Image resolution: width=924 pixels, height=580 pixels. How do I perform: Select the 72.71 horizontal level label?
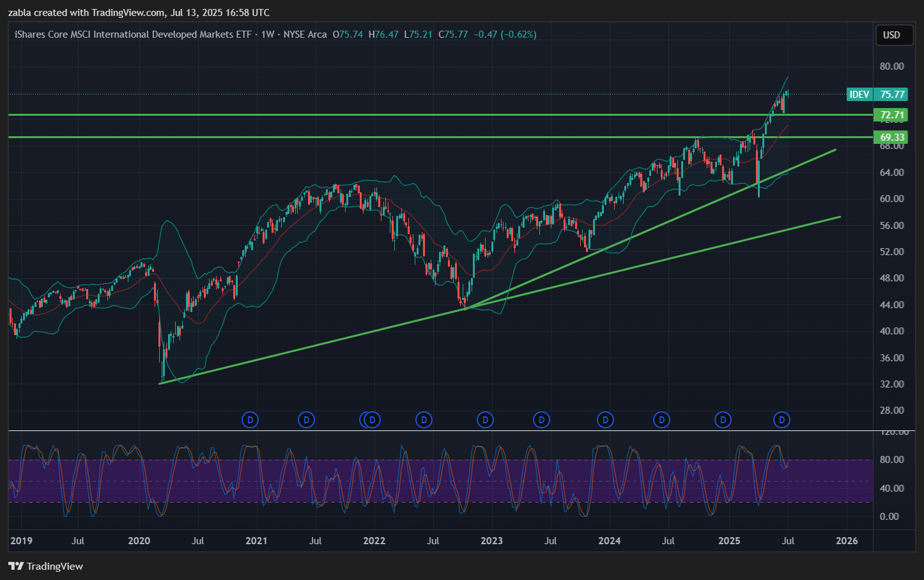tap(892, 115)
